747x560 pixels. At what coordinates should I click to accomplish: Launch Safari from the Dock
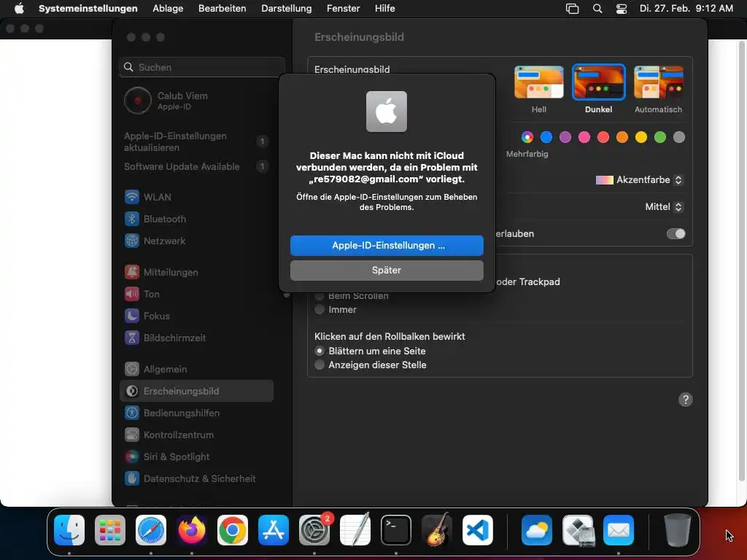click(151, 530)
